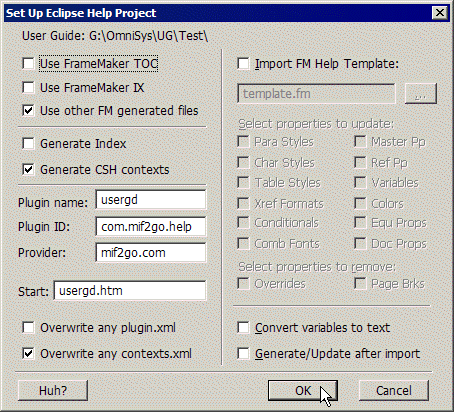The image size is (454, 412).
Task: Click the Plugin name field
Action: coord(151,200)
